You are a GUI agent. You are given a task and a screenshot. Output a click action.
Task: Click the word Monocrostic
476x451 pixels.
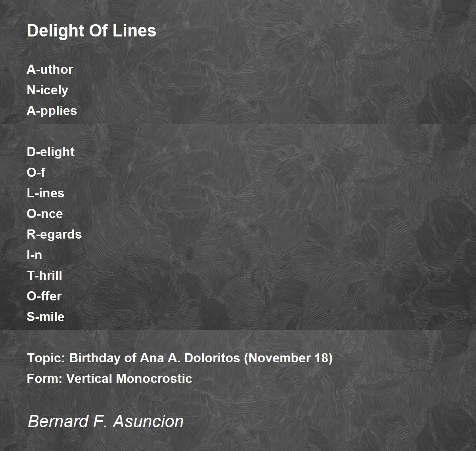[x=154, y=378]
